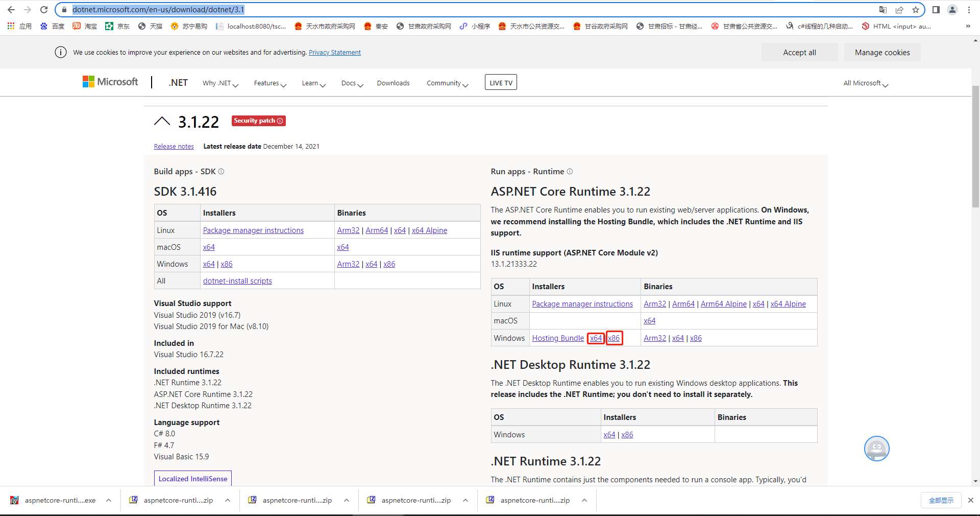The width and height of the screenshot is (980, 516).
Task: Open the browser profile avatar icon
Action: [x=952, y=10]
